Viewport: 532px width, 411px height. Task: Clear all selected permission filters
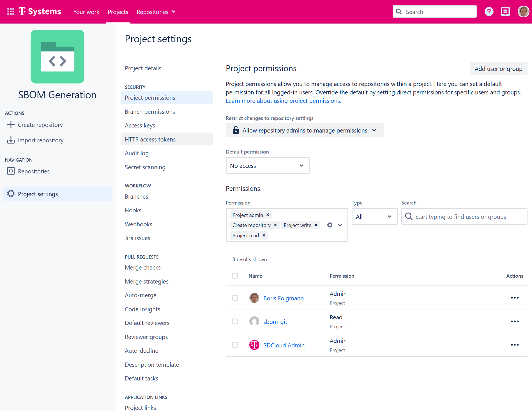coord(330,225)
